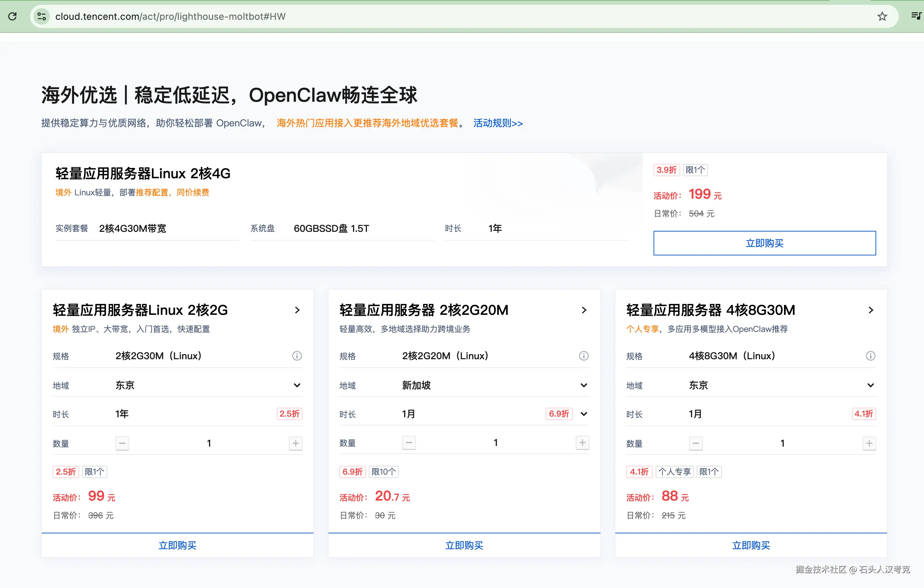Open the 轻量应用服务器 2核2G20M card arrow
The image size is (924, 588).
[584, 310]
